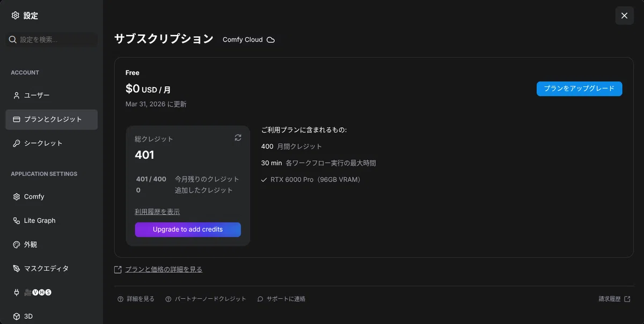Open the VHS settings entry
The image size is (644, 324).
pos(52,292)
